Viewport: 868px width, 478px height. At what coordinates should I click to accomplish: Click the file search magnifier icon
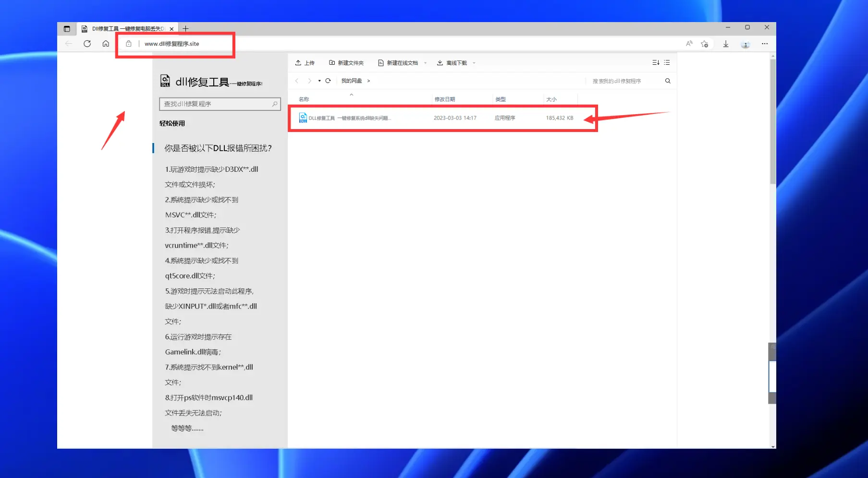point(668,81)
